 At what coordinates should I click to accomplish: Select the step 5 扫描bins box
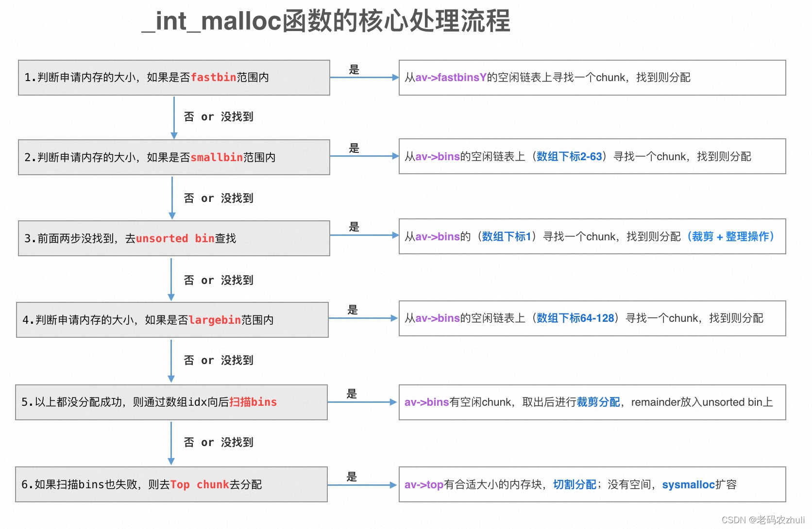click(172, 402)
